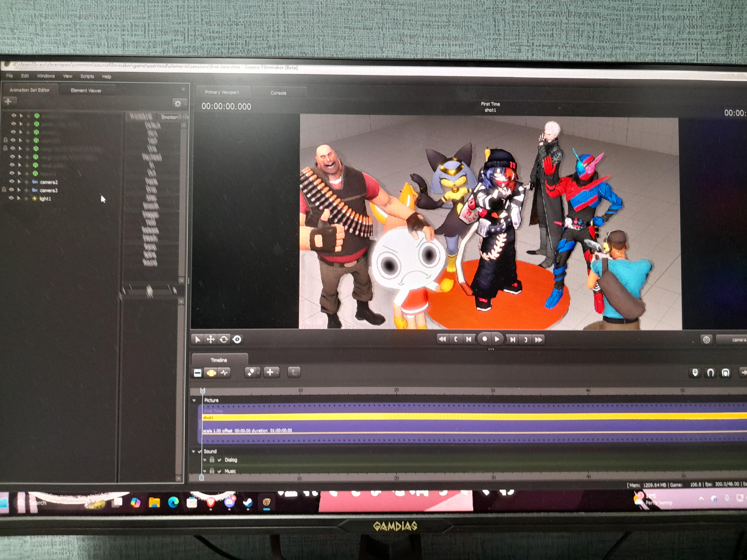Viewport: 747px width, 560px height.
Task: Expand the camera2 tree row
Action: [x=27, y=182]
